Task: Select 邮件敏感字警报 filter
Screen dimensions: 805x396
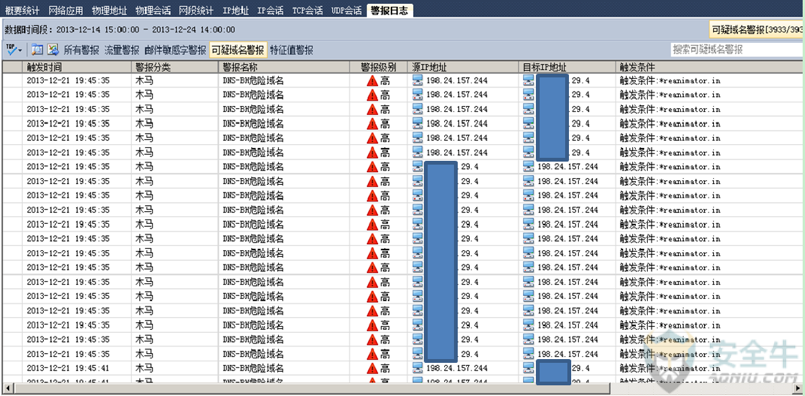Action: [x=175, y=50]
